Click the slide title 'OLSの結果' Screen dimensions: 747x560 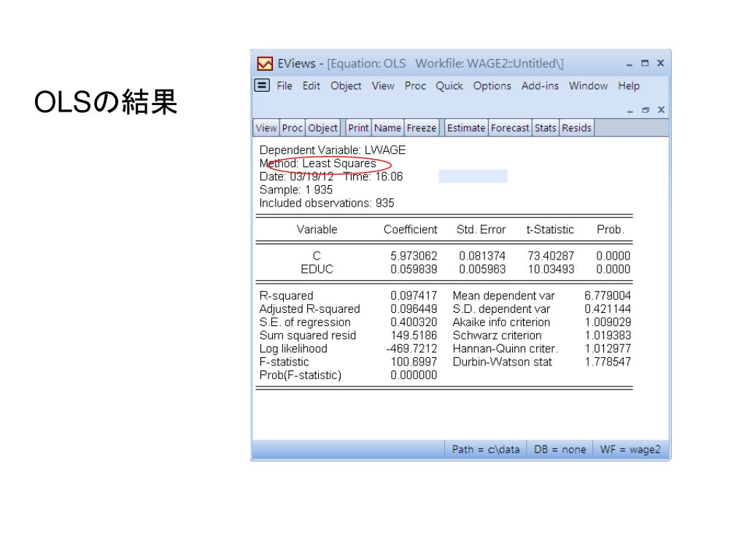(x=106, y=102)
